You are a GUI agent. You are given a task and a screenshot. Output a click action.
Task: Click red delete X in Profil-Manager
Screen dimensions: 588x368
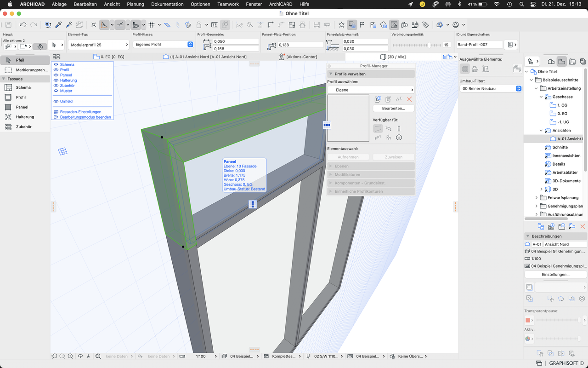point(409,99)
